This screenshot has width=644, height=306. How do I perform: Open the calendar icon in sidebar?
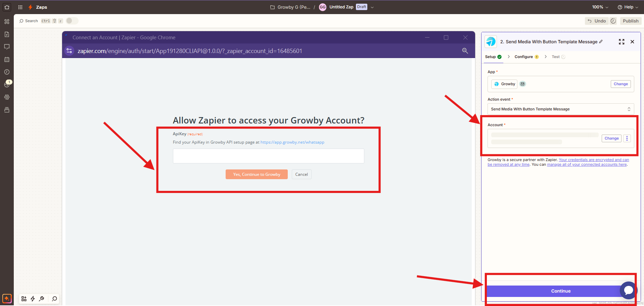(x=7, y=59)
